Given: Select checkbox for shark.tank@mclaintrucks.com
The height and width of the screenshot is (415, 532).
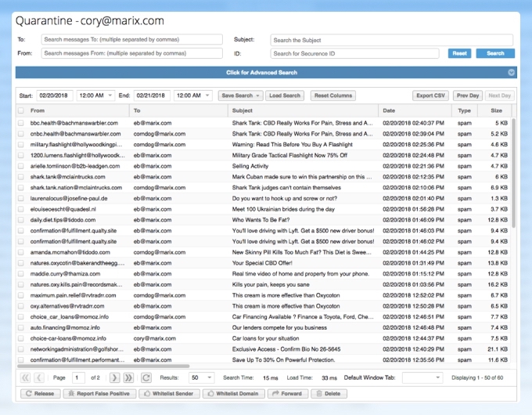Looking at the screenshot, I should point(21,177).
